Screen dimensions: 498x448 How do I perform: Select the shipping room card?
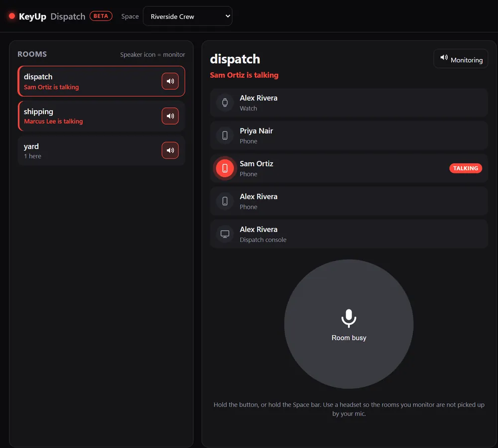[x=101, y=116]
